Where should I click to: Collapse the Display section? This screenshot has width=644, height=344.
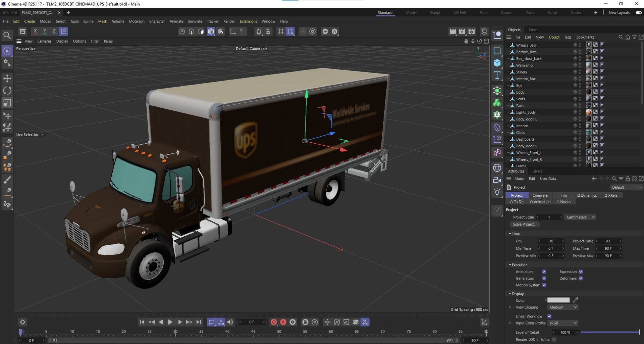tap(510, 294)
